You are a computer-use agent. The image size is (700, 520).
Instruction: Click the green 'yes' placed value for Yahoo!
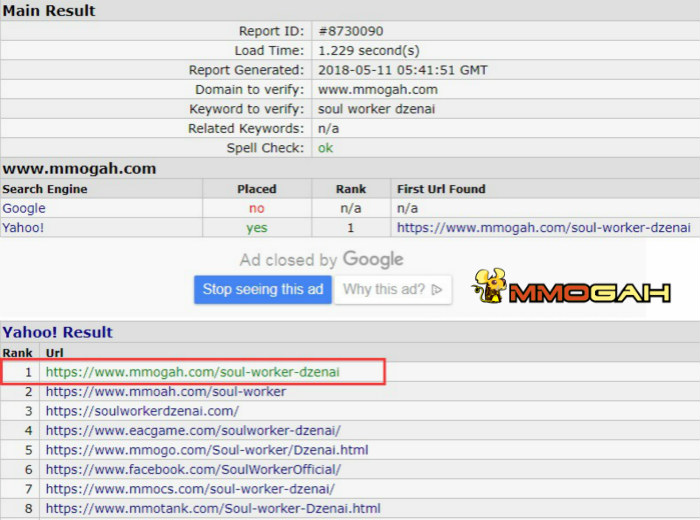[x=257, y=228]
